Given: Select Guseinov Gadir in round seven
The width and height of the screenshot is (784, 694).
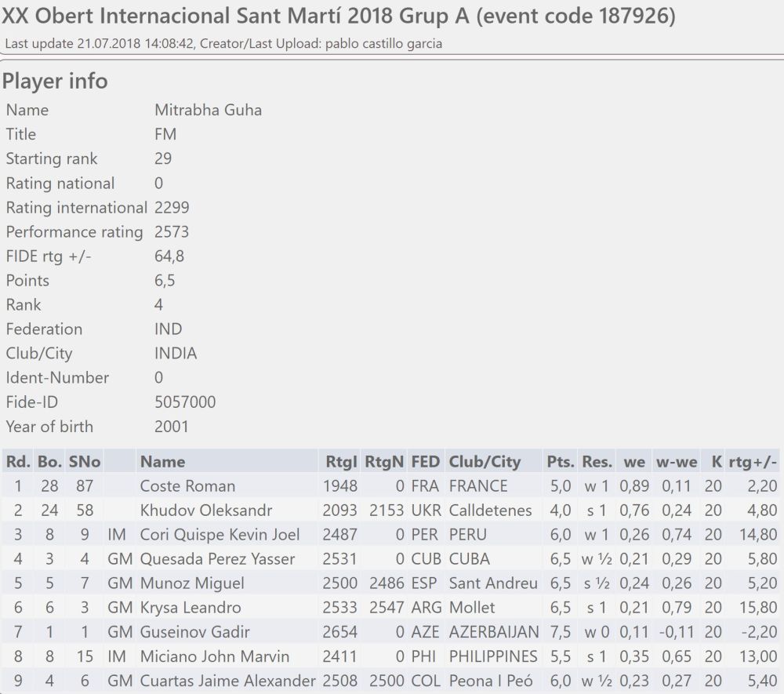Looking at the screenshot, I should pos(197,632).
